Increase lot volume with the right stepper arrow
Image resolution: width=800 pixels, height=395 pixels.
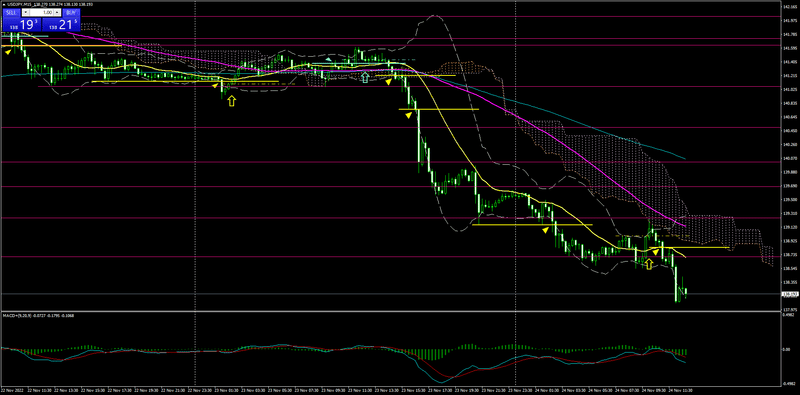pos(57,12)
